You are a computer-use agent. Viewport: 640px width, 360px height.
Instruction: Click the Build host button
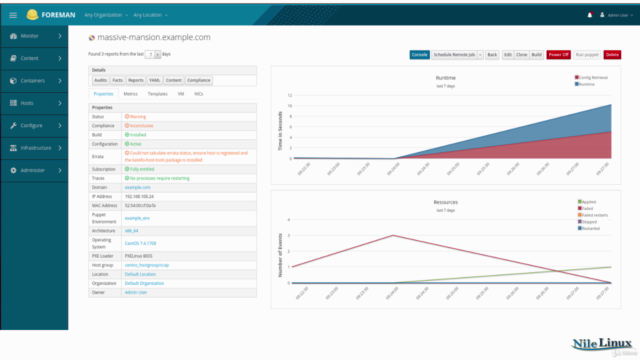click(x=536, y=55)
